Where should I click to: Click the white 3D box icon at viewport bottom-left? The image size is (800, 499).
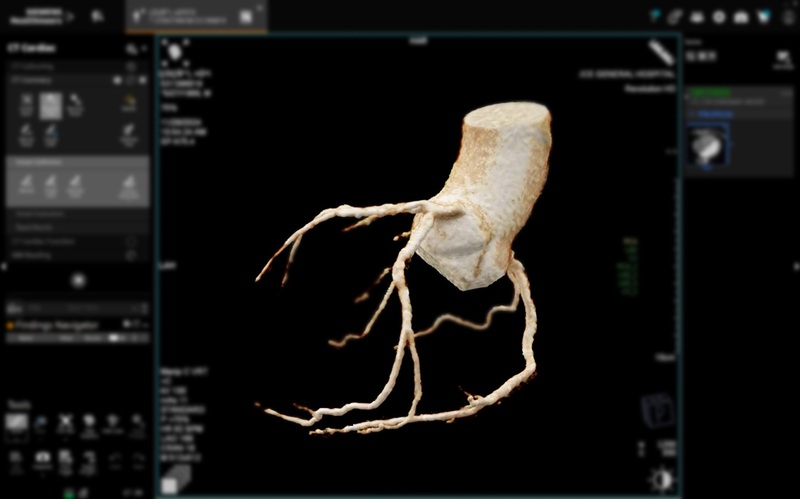click(175, 476)
